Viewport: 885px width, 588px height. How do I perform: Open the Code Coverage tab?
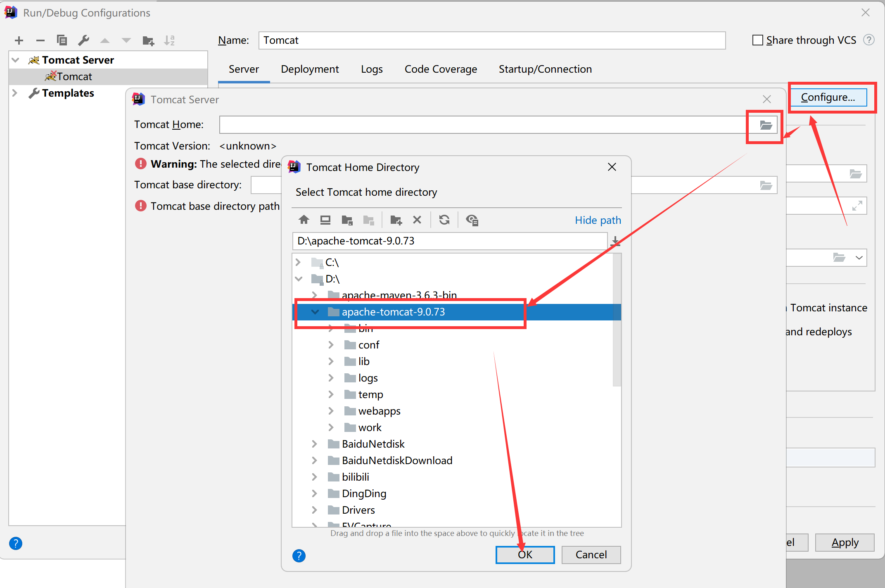pos(441,69)
